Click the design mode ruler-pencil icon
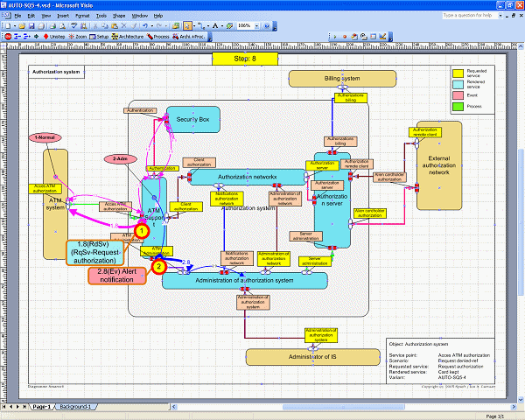Viewport: 525px width, 420px height. click(x=382, y=37)
